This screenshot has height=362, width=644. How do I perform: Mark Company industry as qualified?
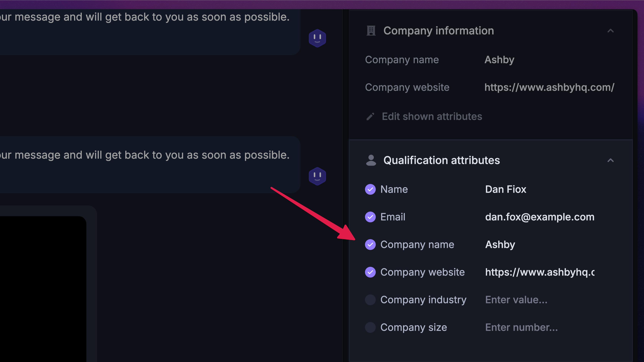click(370, 300)
